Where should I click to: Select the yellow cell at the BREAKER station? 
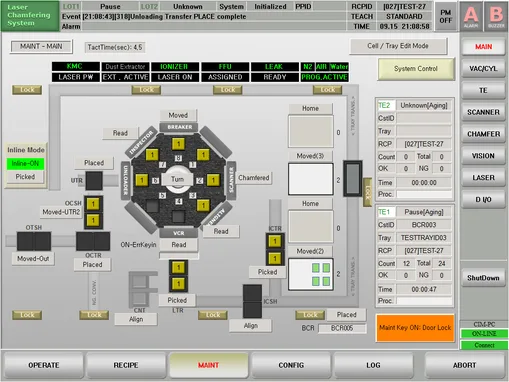[x=178, y=144]
